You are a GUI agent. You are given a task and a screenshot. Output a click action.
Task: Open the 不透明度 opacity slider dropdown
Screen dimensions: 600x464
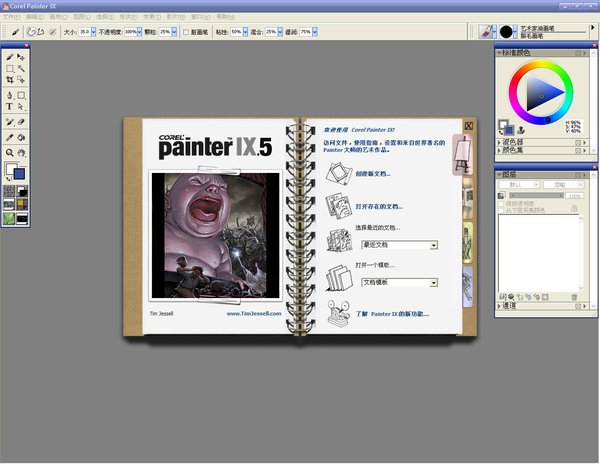(x=139, y=32)
